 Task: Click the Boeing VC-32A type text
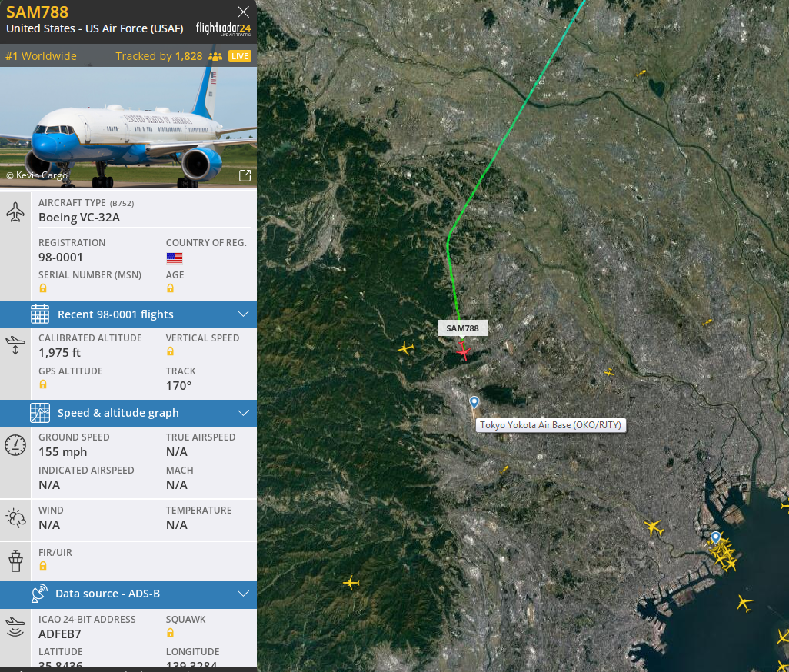[79, 218]
